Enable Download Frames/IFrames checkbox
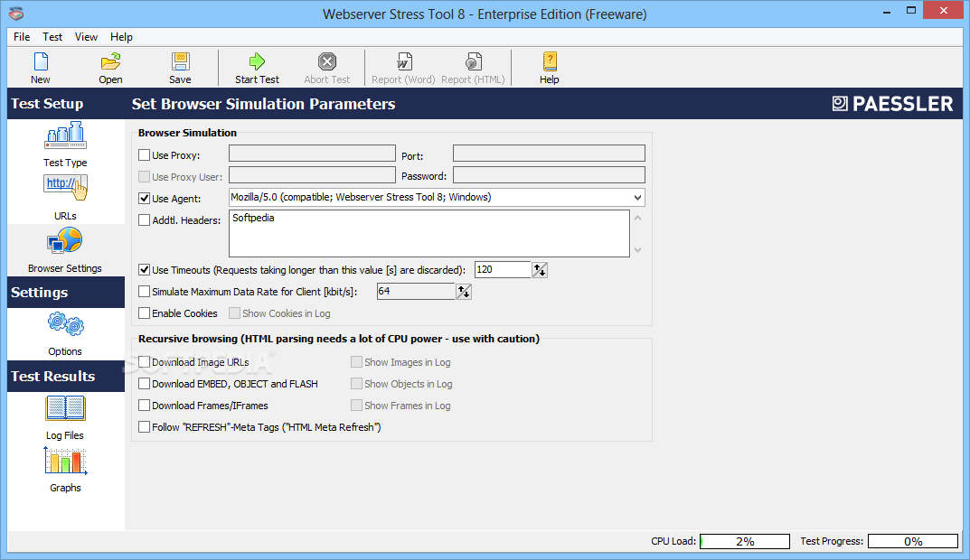This screenshot has width=970, height=560. click(144, 405)
